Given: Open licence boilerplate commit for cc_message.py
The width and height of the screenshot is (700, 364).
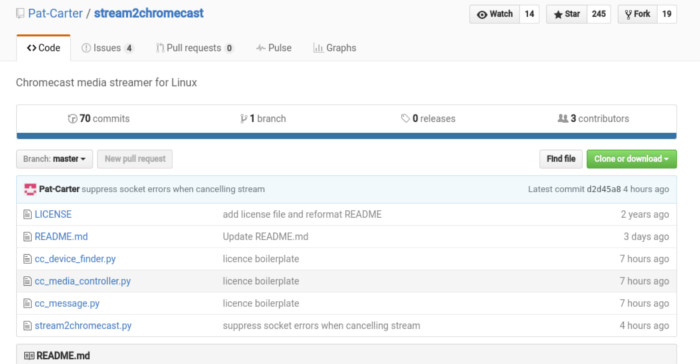Looking at the screenshot, I should point(261,304).
